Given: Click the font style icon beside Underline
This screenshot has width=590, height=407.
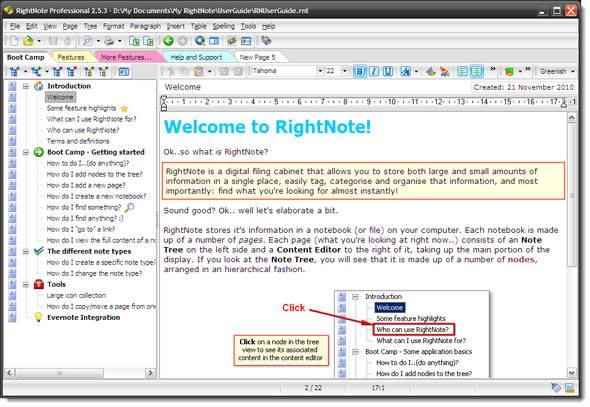Looking at the screenshot, I should pos(405,71).
